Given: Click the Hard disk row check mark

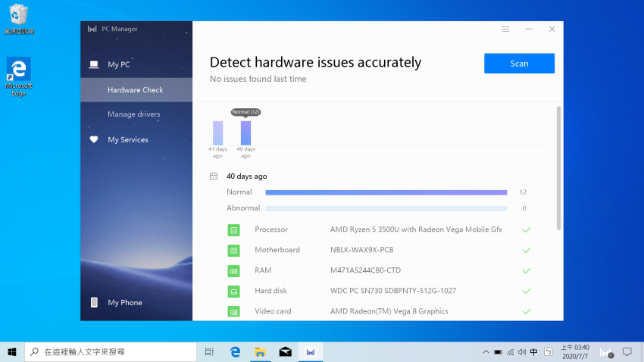Looking at the screenshot, I should click(x=527, y=292).
